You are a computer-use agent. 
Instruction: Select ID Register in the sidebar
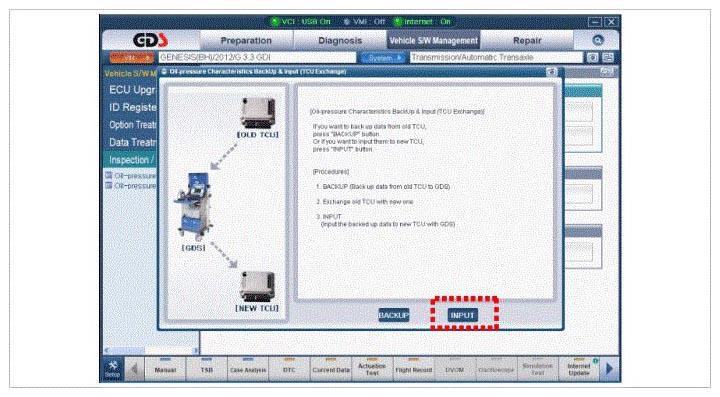[132, 107]
